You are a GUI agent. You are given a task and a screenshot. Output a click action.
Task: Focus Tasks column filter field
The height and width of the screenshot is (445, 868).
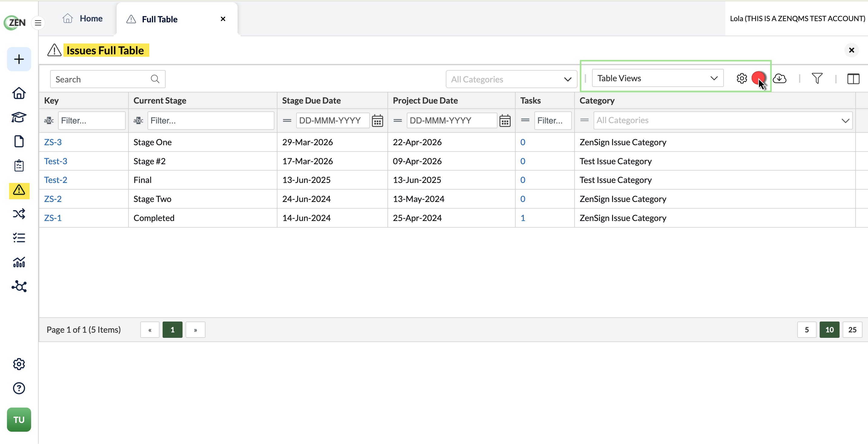[x=552, y=120]
